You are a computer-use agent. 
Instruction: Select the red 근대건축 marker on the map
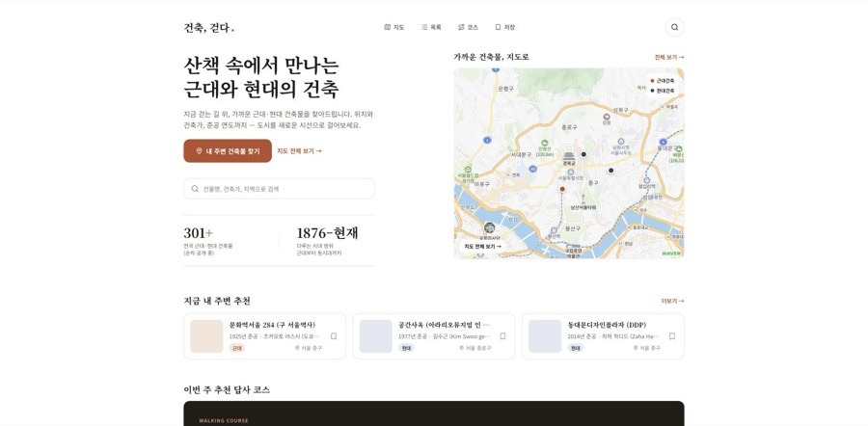[x=562, y=189]
